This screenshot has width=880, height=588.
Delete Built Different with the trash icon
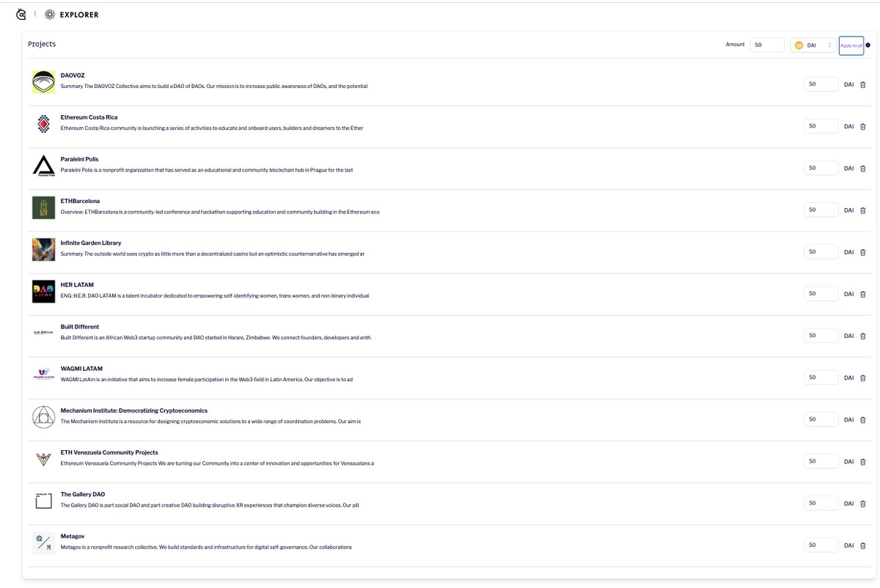(863, 336)
